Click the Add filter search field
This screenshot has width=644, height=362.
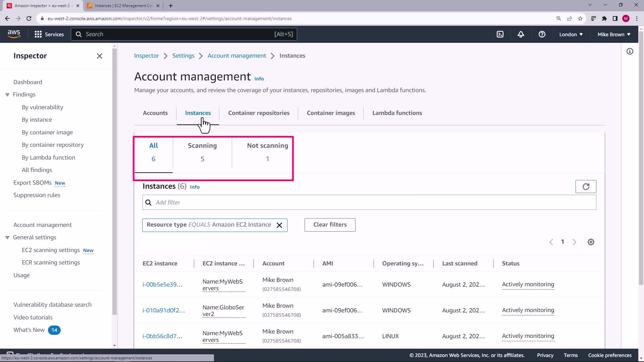369,202
